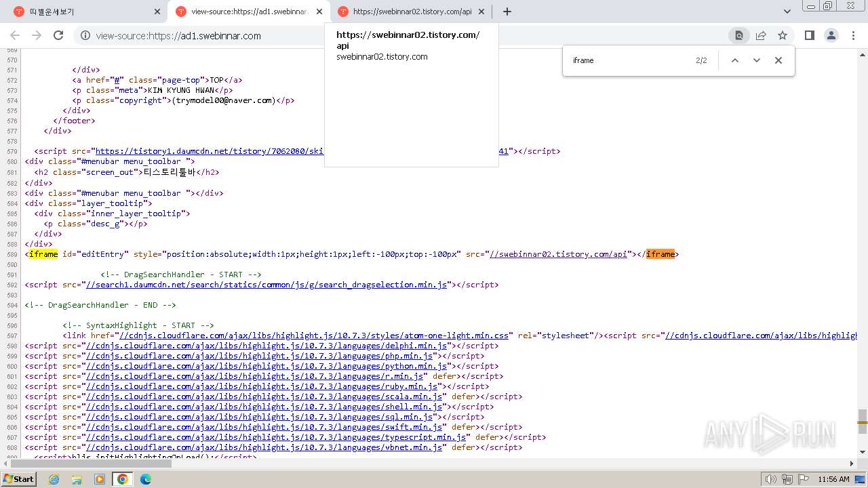Bookmark this tab with the star icon
The image size is (868, 488).
[x=783, y=36]
